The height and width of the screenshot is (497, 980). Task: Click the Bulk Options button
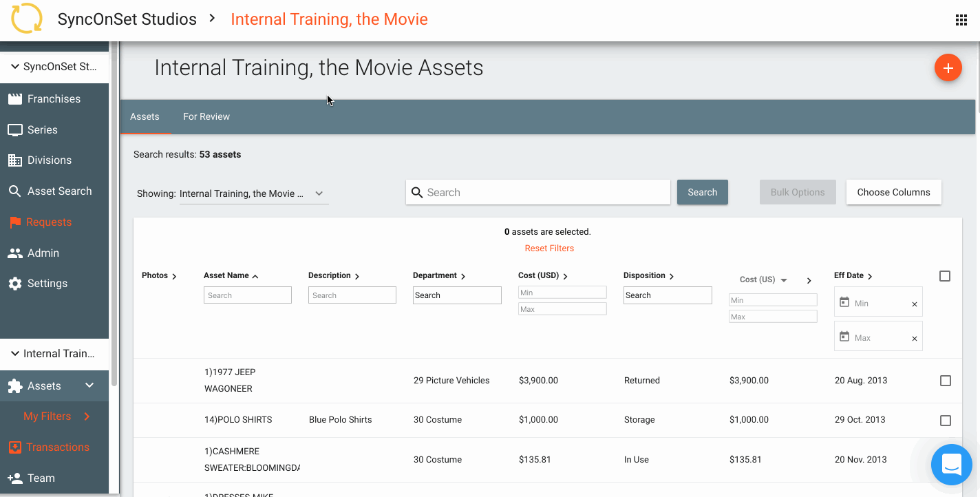[798, 192]
